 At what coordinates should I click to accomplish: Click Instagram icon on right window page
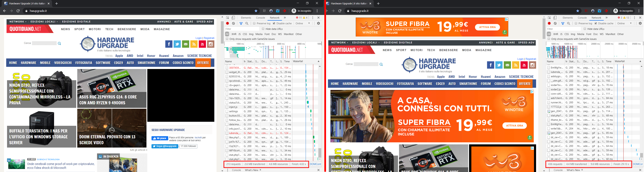pos(533,65)
